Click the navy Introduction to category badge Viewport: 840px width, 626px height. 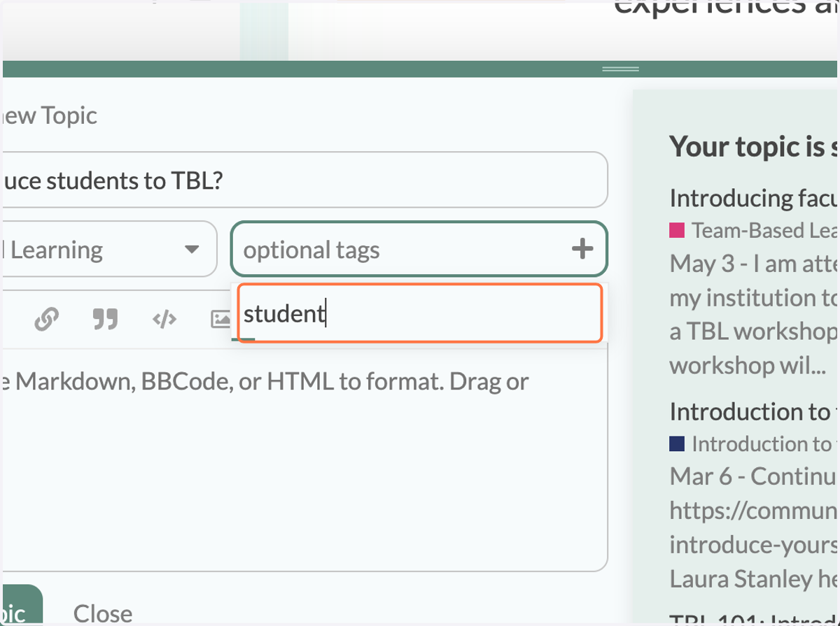pyautogui.click(x=755, y=443)
